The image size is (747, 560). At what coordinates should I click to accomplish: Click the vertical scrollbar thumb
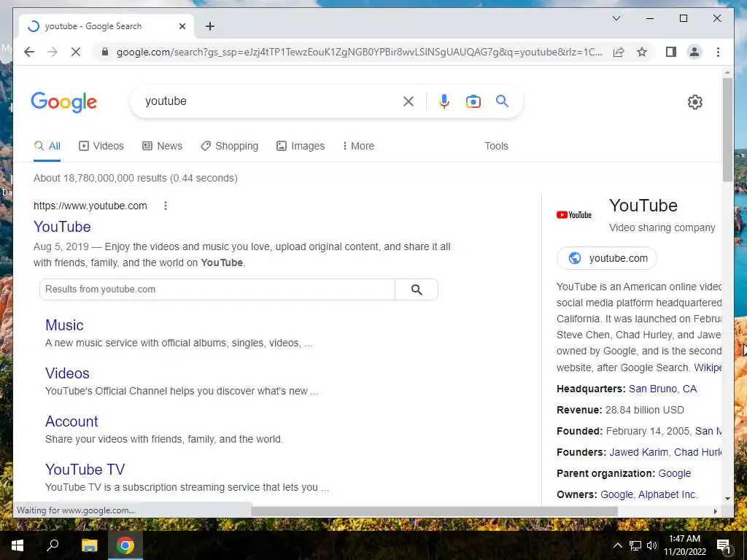pyautogui.click(x=727, y=130)
